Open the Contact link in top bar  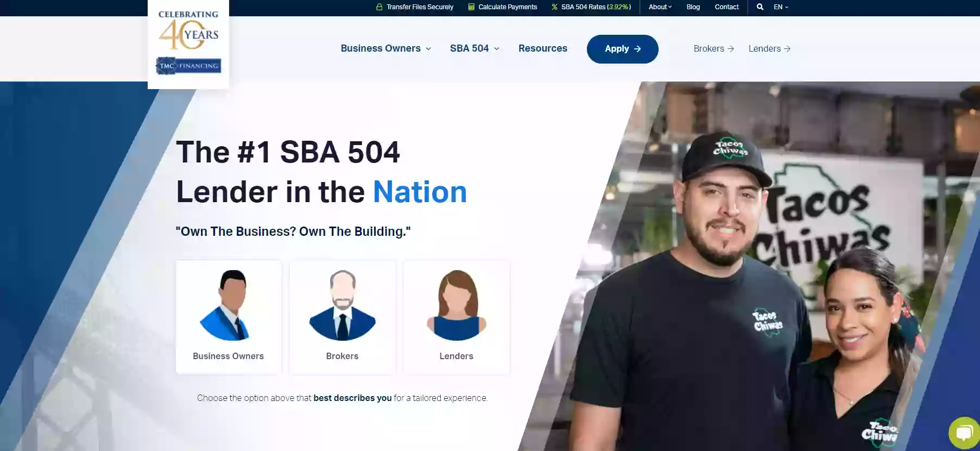[727, 7]
